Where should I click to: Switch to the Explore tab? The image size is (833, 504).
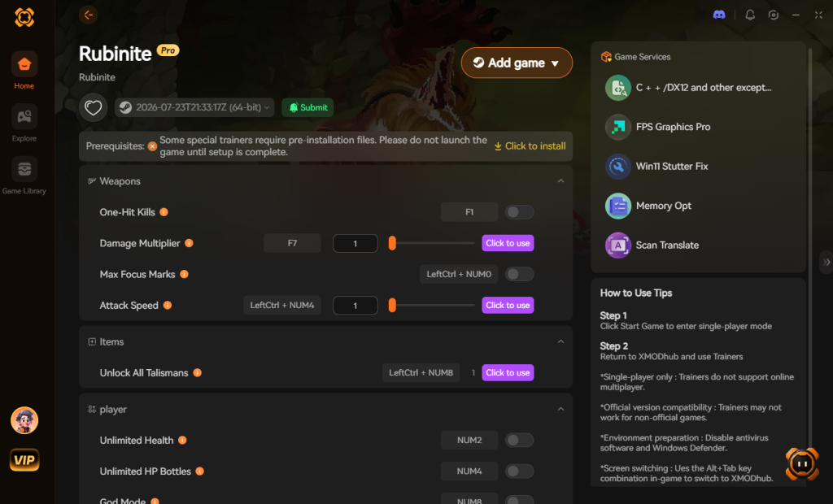[24, 124]
